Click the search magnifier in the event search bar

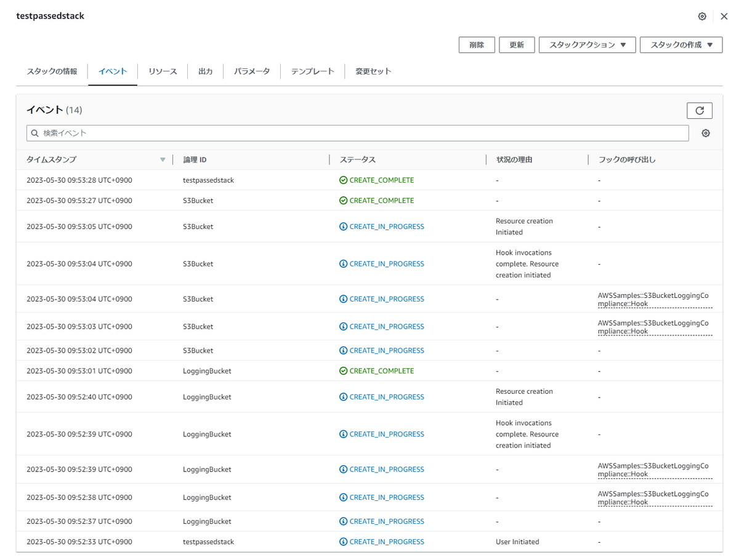pyautogui.click(x=36, y=132)
